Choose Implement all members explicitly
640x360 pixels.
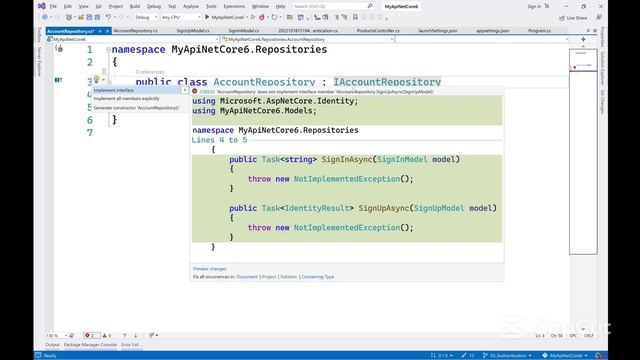click(127, 99)
